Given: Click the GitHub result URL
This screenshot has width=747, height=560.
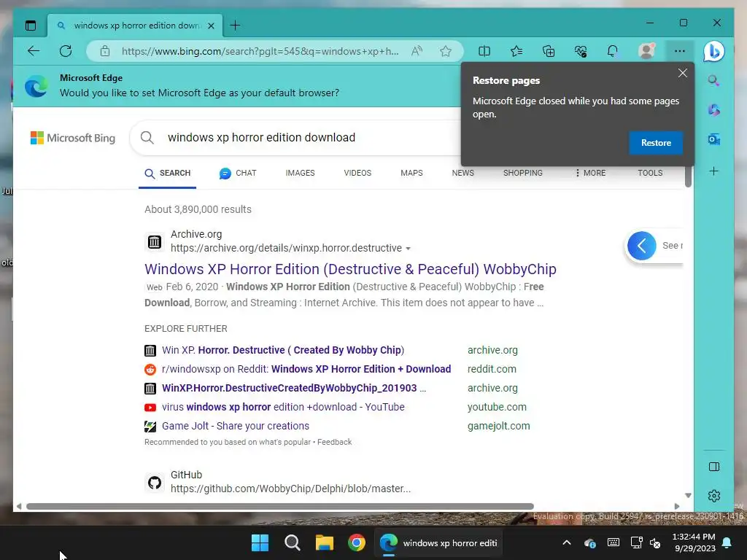Looking at the screenshot, I should (290, 489).
